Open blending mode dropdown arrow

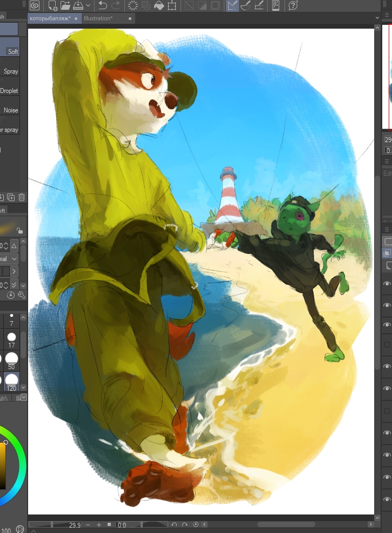tap(14, 259)
